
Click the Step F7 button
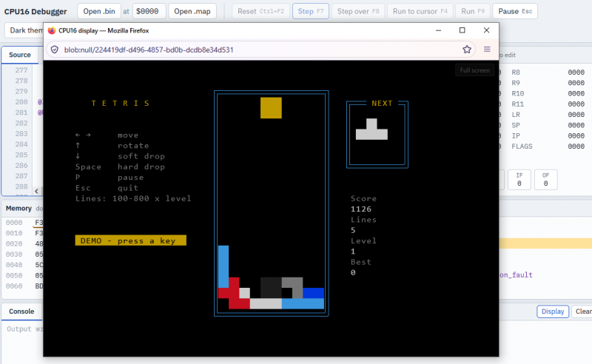310,11
